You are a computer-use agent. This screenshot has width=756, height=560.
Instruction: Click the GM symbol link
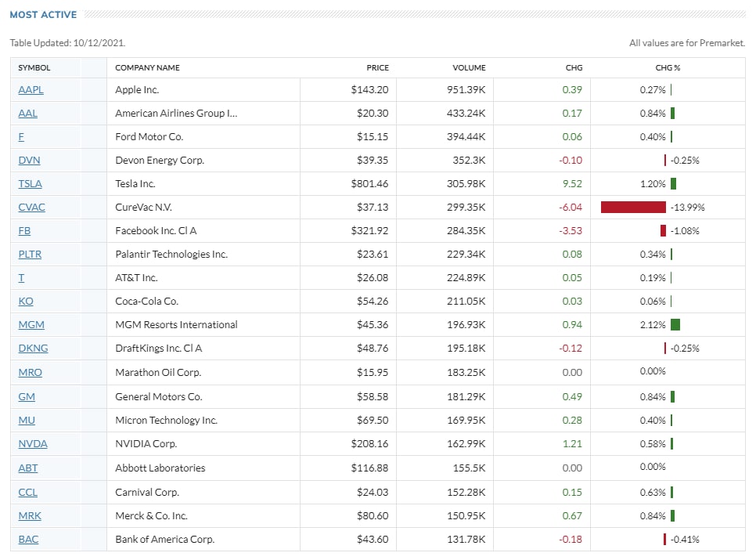[x=27, y=397]
